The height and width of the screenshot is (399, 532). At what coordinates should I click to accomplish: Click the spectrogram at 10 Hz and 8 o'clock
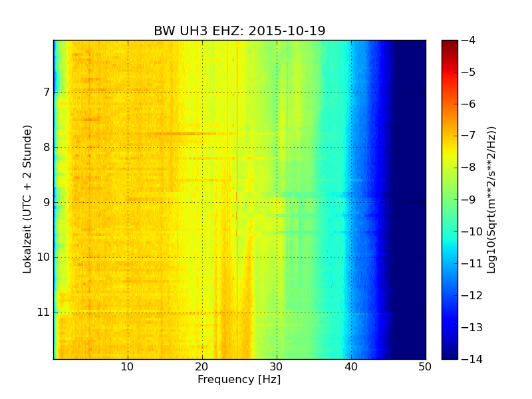(x=128, y=147)
